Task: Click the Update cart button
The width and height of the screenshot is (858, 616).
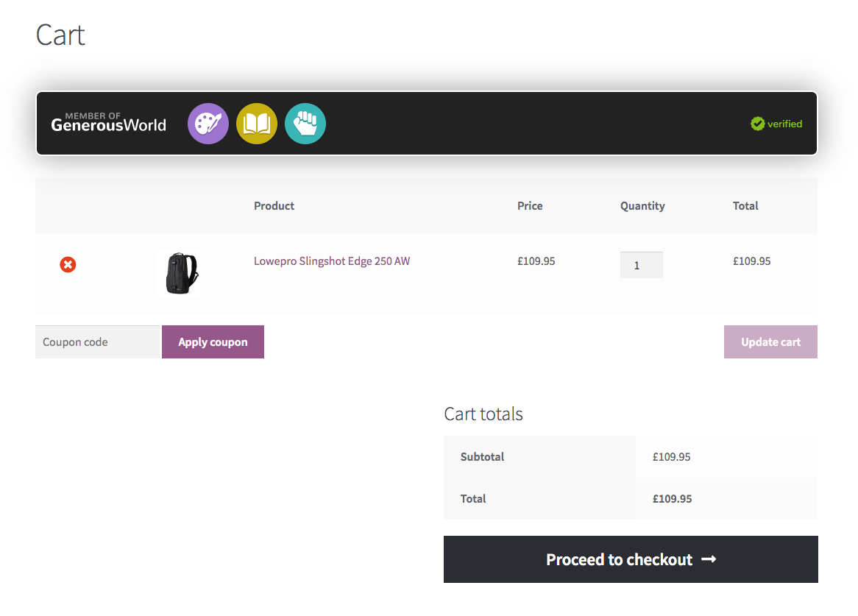Action: [770, 342]
